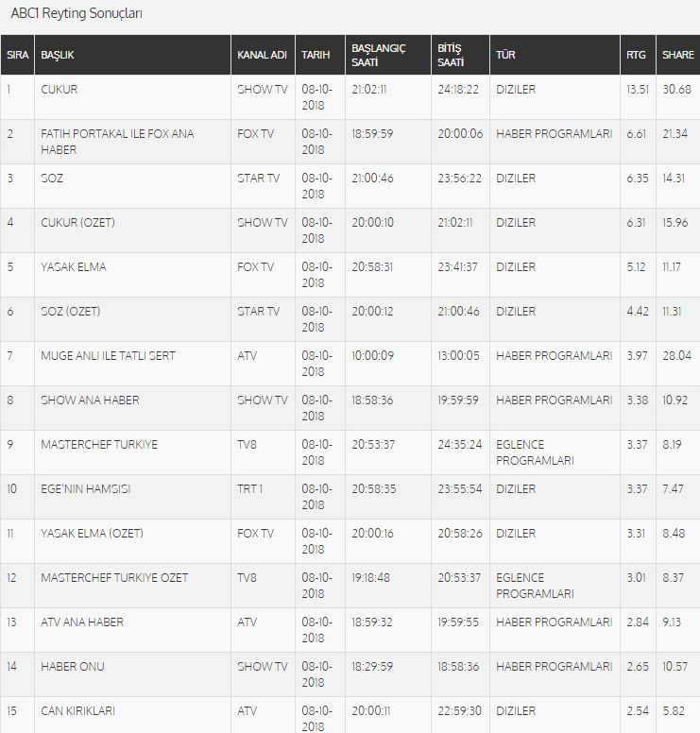Click TRT 1 channel cell
700x733 pixels.
pyautogui.click(x=249, y=489)
